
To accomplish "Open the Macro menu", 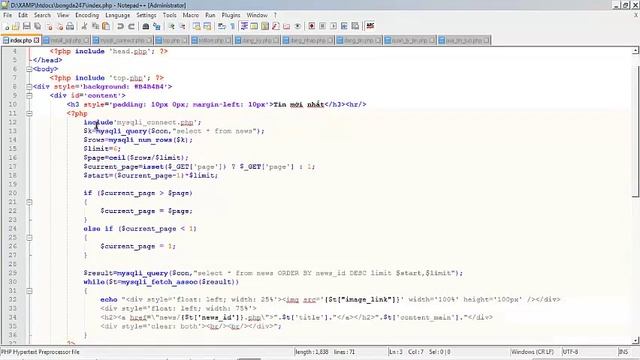I will pyautogui.click(x=191, y=15).
